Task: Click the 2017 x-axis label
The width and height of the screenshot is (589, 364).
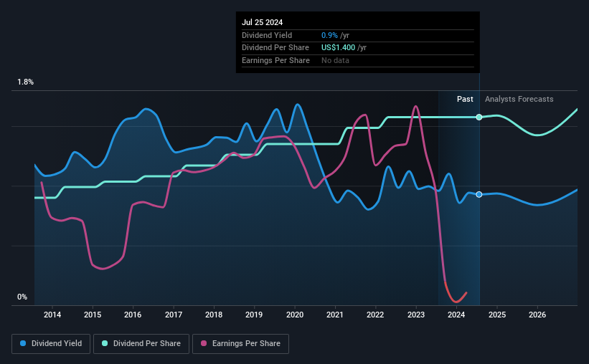Action: (x=174, y=315)
